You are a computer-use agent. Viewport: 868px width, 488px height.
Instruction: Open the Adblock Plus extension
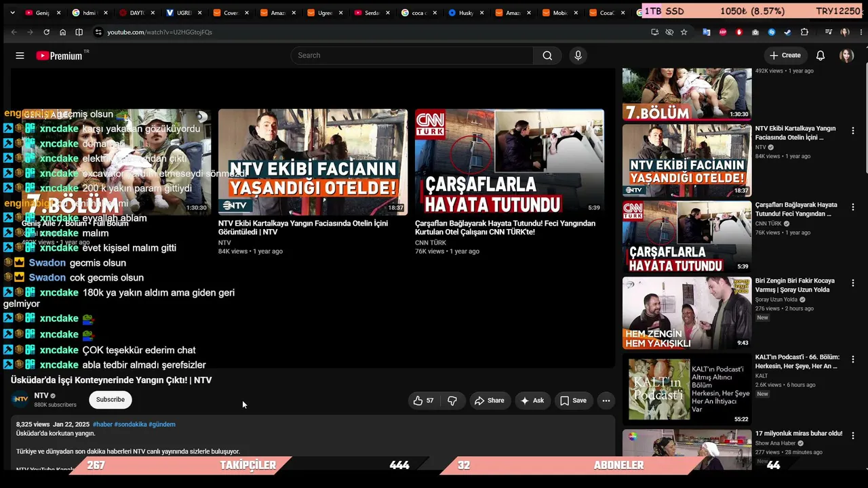point(722,32)
